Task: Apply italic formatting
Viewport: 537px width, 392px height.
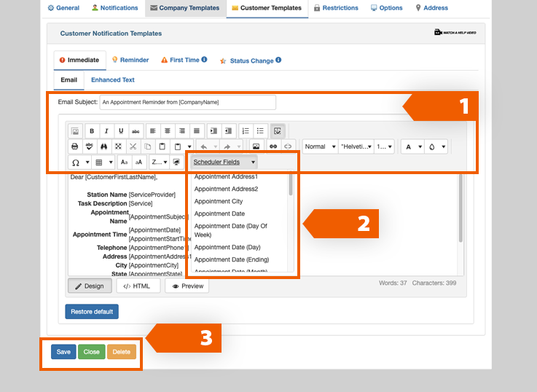Action: 106,131
